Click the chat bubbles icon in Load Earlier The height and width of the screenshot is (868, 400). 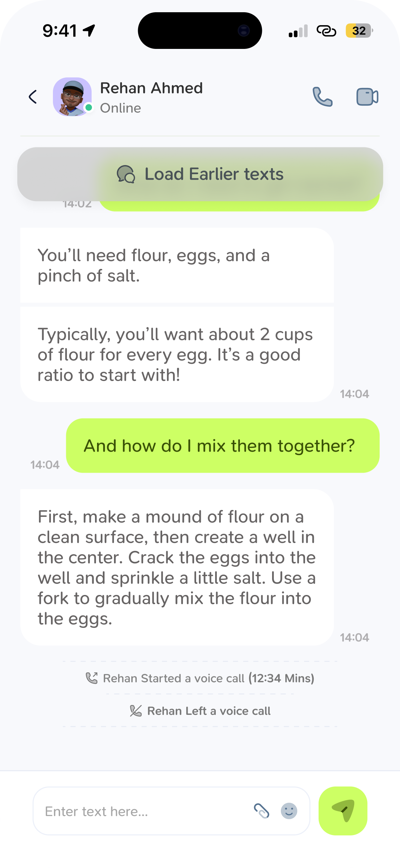126,174
